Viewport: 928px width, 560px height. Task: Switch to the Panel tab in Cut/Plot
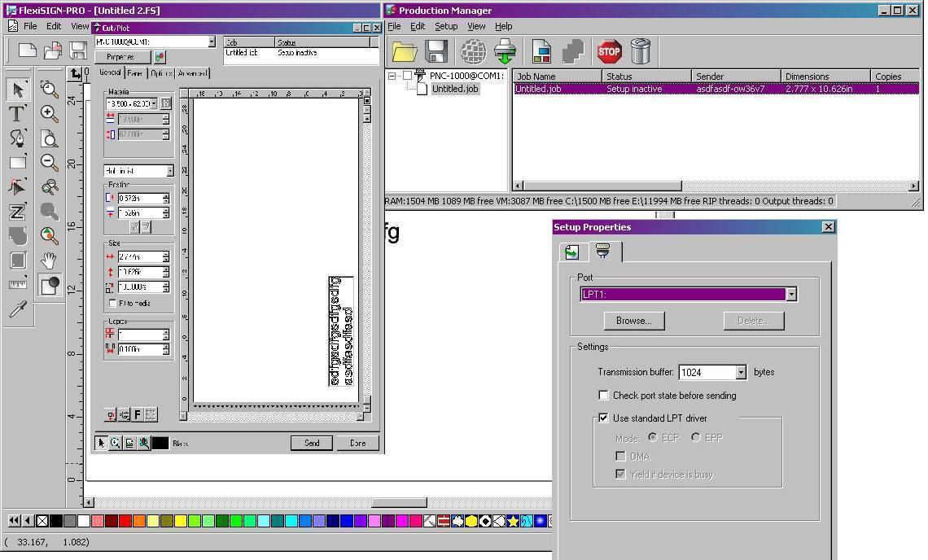click(x=135, y=73)
